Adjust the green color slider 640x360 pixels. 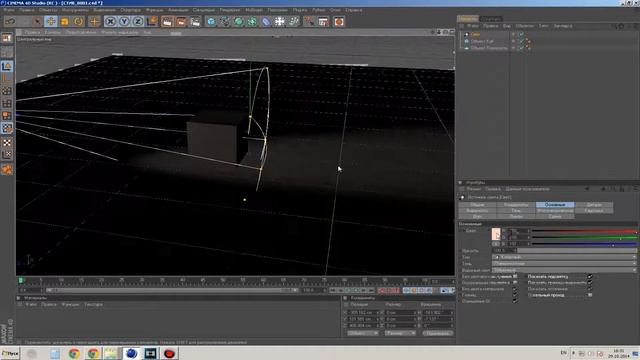(584, 238)
